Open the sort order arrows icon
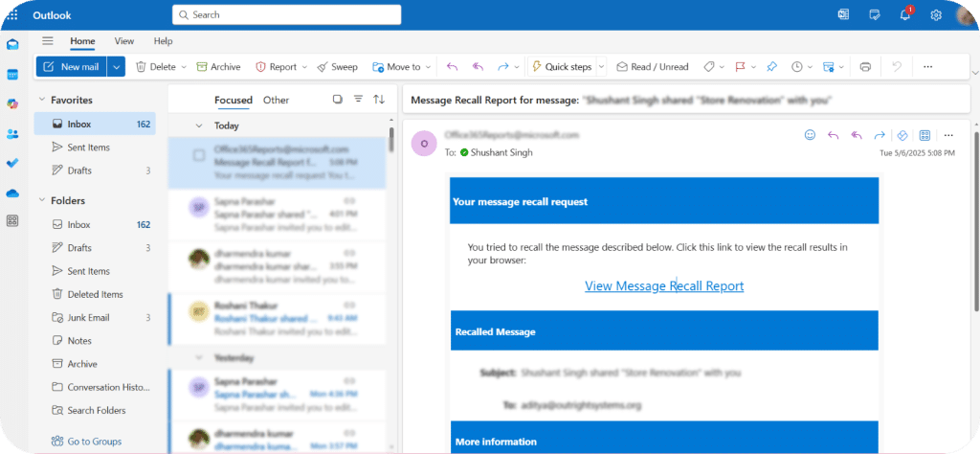The image size is (980, 454). 379,100
